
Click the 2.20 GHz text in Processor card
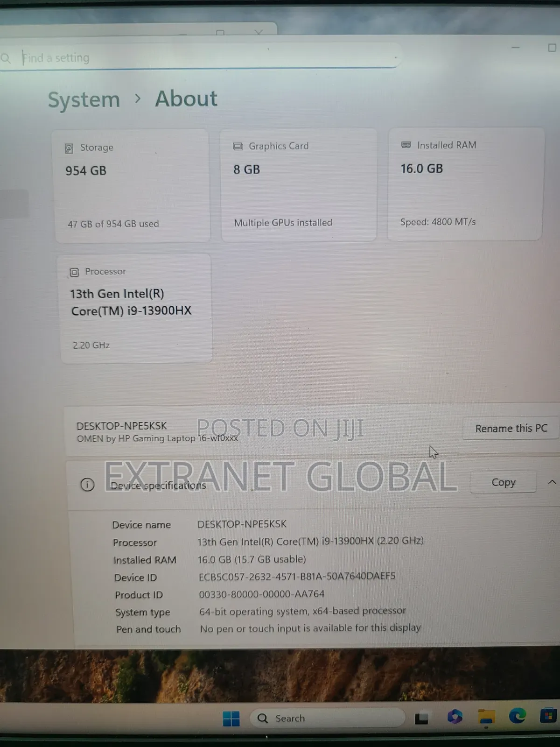(91, 345)
